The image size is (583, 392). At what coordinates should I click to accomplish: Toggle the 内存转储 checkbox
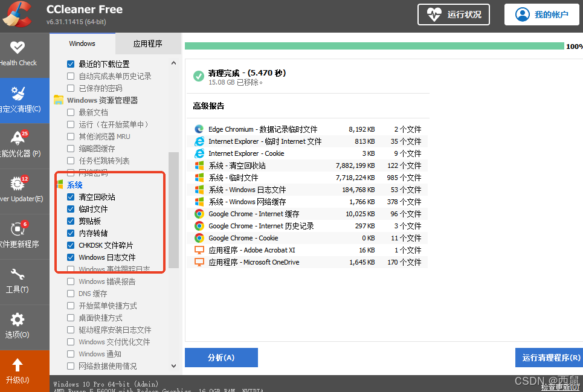pos(71,233)
